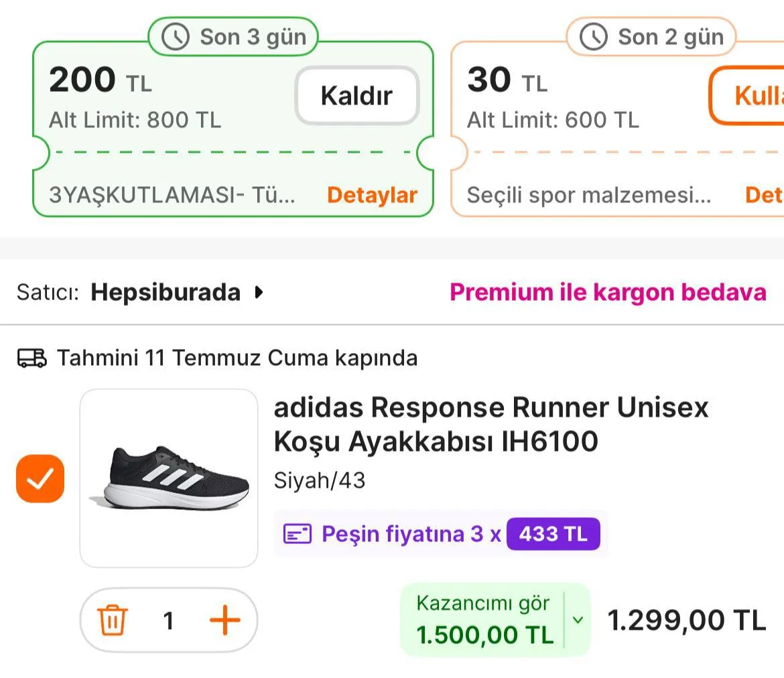Click the clock icon on Son 2 gün
The height and width of the screenshot is (678, 784).
[594, 37]
